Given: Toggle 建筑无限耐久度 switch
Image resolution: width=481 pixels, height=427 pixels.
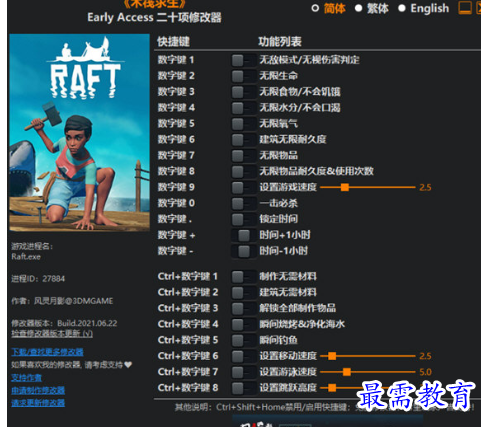Looking at the screenshot, I should tap(244, 140).
